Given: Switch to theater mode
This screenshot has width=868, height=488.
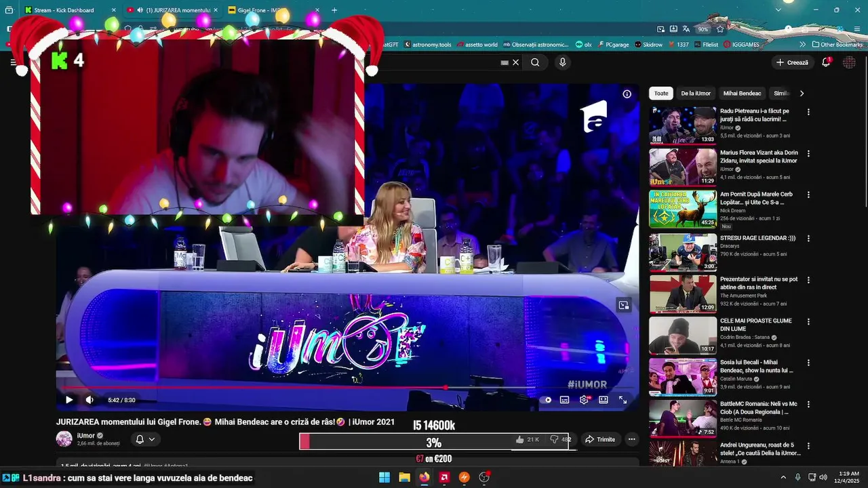Looking at the screenshot, I should click(x=603, y=400).
